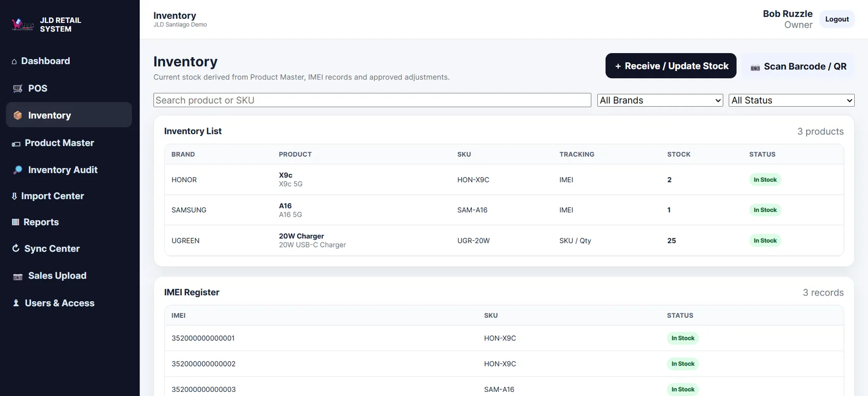
Task: Click the Product Master tag icon
Action: pyautogui.click(x=16, y=143)
